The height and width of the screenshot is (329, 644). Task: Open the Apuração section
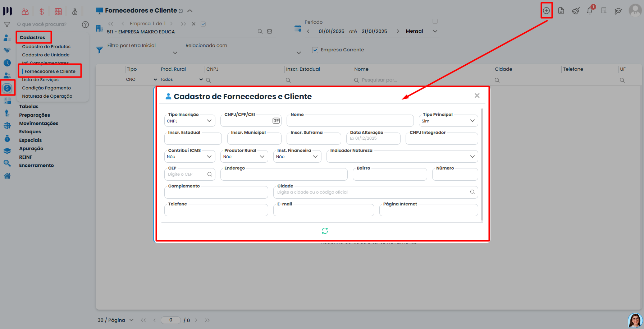[31, 149]
